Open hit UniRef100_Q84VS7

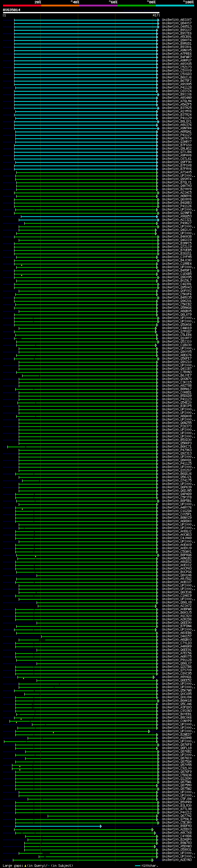pos(177,23)
